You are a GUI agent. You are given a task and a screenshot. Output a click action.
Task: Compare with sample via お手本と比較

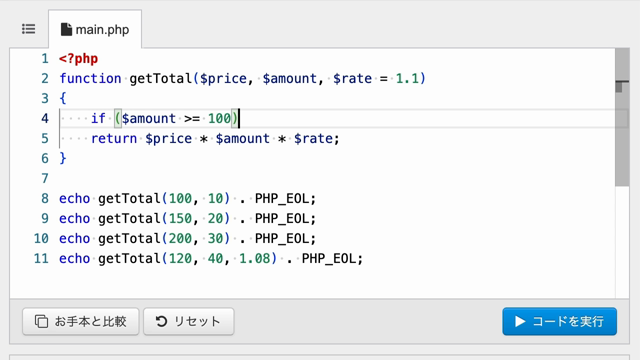tap(81, 321)
